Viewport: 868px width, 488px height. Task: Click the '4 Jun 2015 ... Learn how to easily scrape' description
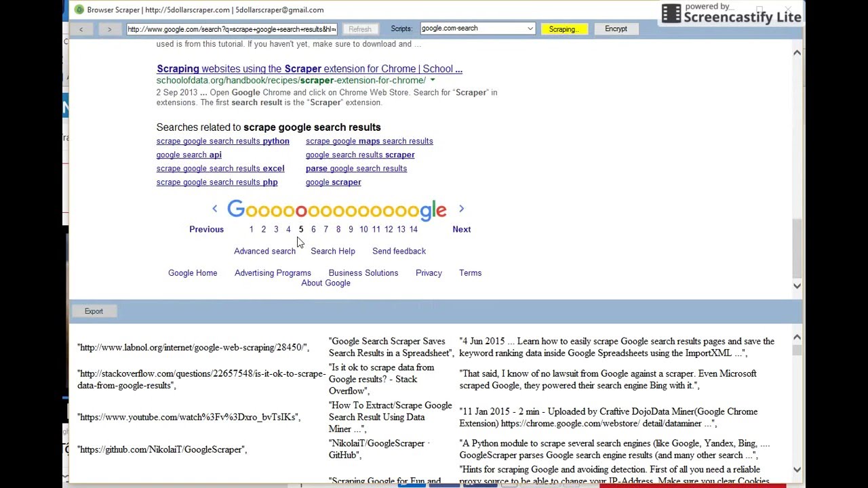coord(616,347)
